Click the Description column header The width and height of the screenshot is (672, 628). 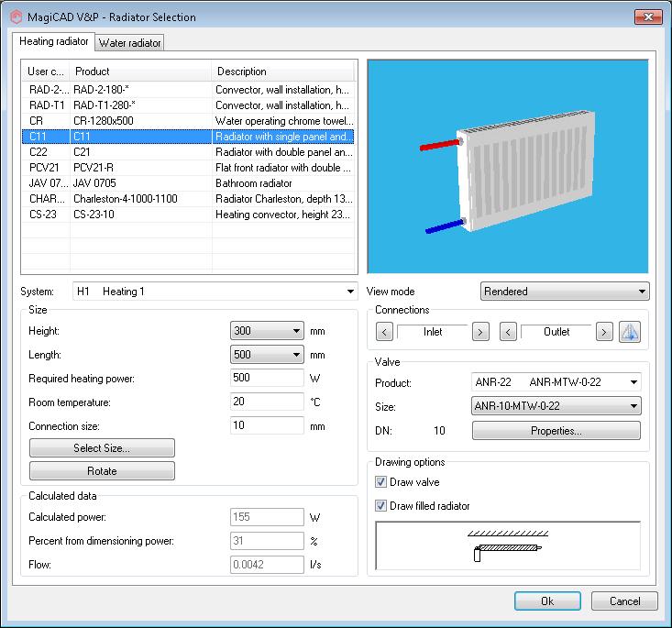(283, 72)
